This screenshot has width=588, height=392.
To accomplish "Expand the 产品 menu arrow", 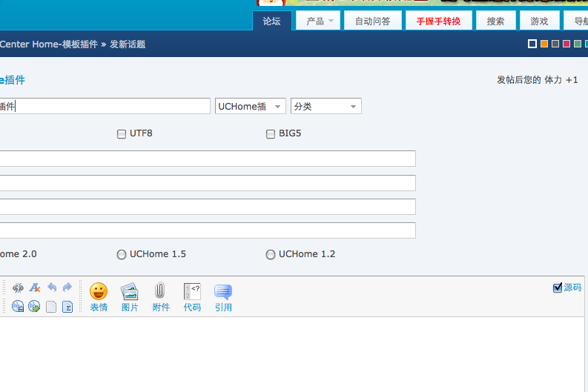I will tap(331, 21).
